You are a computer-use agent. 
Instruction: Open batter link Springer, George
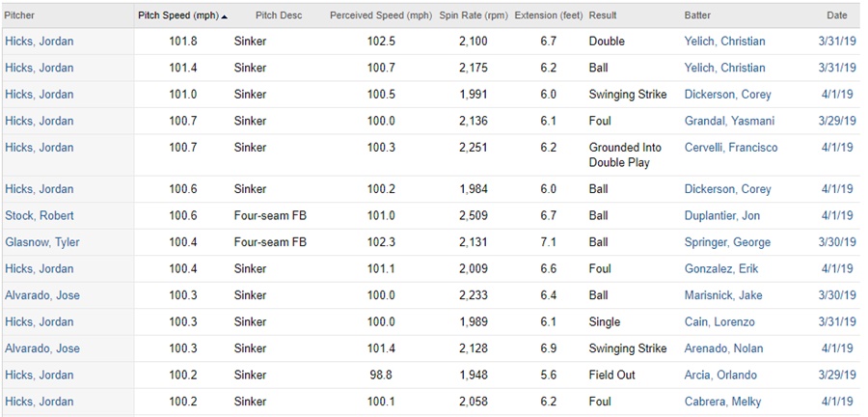(x=726, y=242)
